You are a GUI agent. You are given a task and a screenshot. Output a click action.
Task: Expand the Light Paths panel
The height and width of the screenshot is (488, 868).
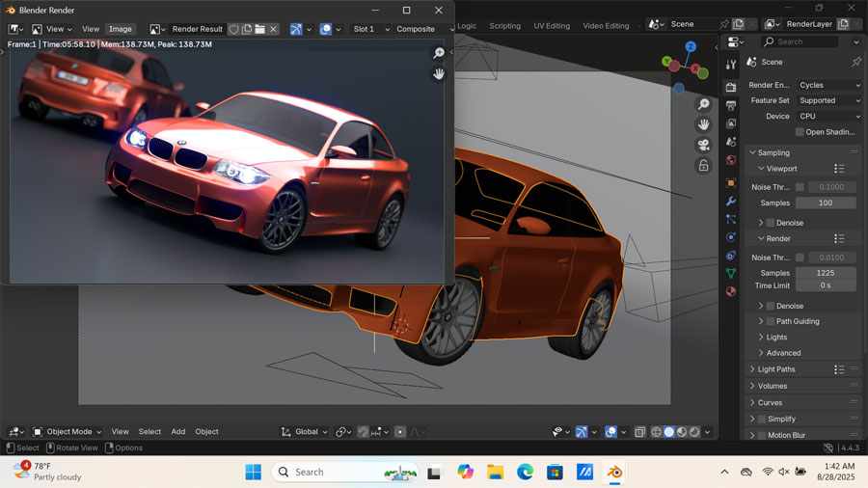776,369
